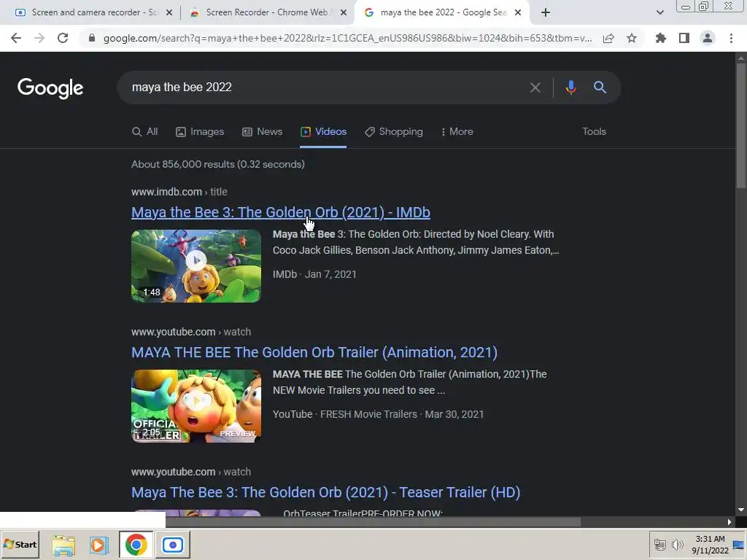
Task: Submit search with the magnifier icon
Action: pos(600,87)
